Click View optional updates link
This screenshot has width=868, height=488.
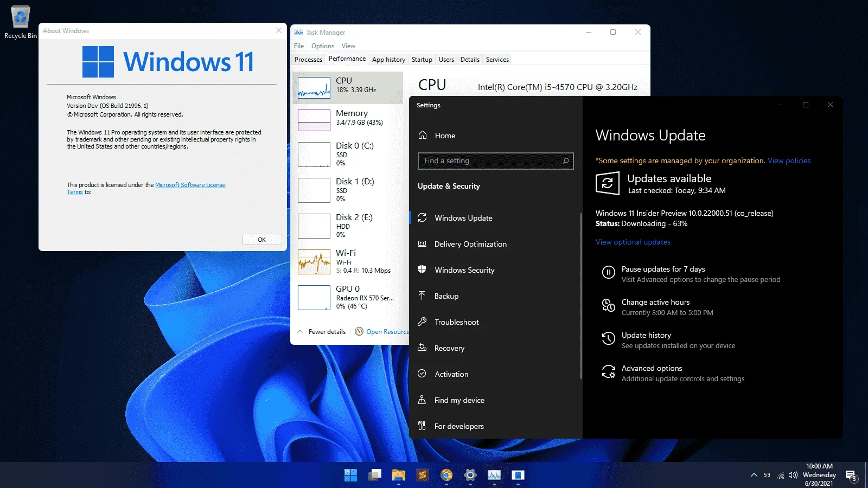[x=633, y=242]
